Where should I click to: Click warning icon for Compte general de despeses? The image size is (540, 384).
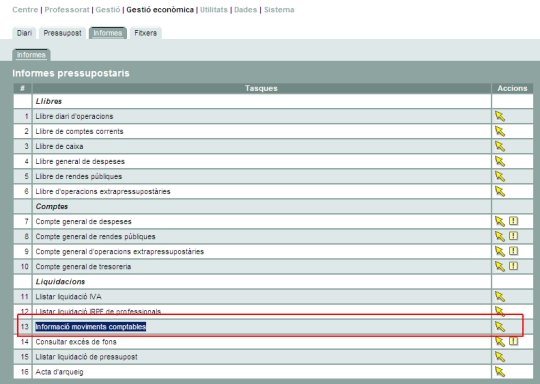tap(513, 221)
